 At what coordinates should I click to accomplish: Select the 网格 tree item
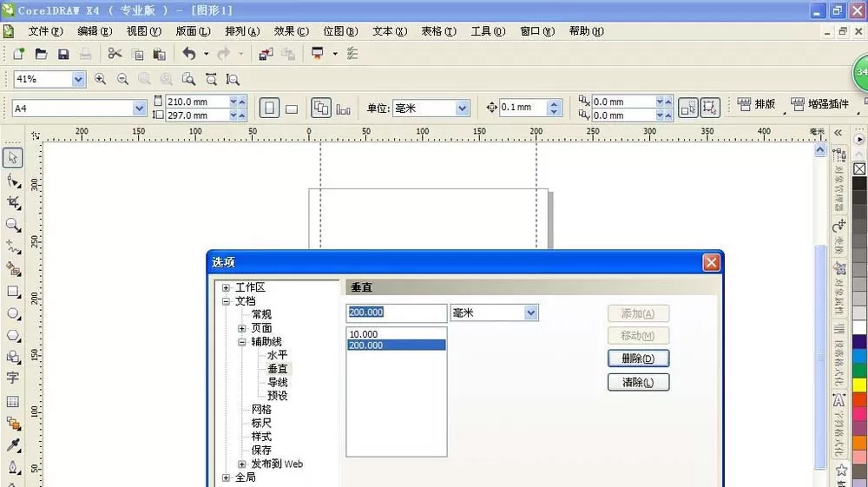click(x=261, y=410)
